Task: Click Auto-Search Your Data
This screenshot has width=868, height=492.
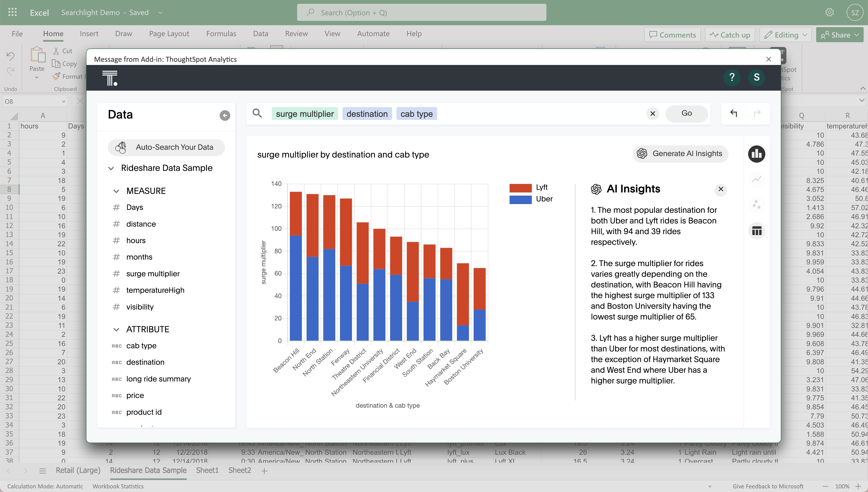Action: coord(166,147)
